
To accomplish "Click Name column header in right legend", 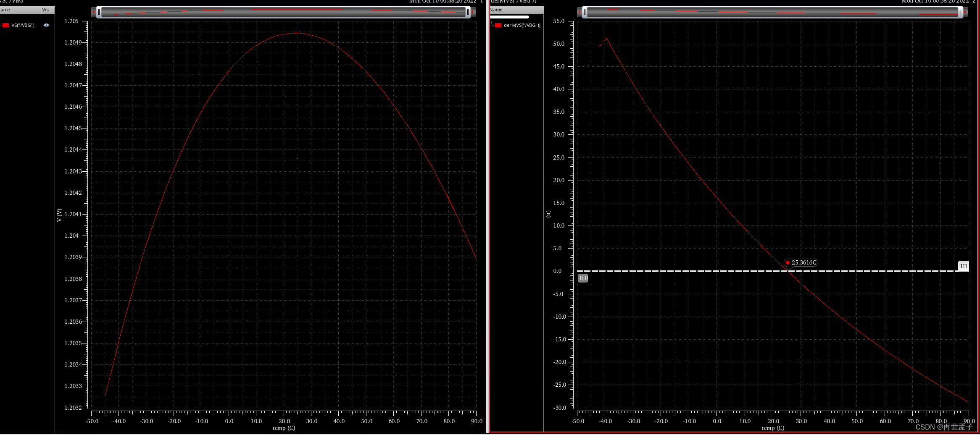I will 516,10.
